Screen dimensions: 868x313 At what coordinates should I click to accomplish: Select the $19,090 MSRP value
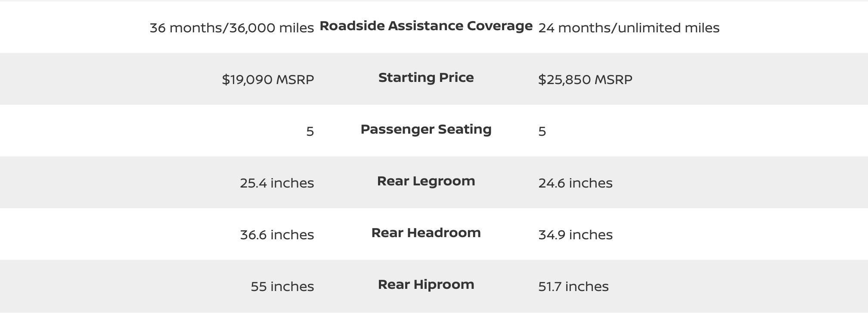[268, 80]
